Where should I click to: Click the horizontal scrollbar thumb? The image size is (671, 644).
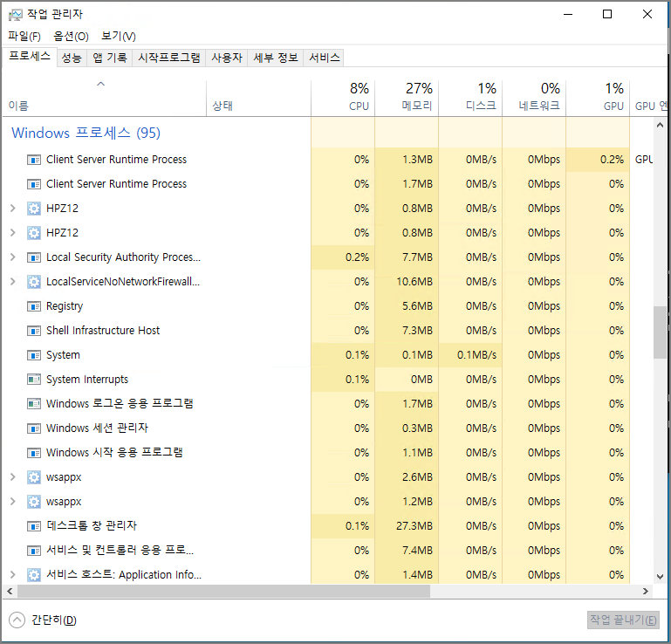pos(223,592)
